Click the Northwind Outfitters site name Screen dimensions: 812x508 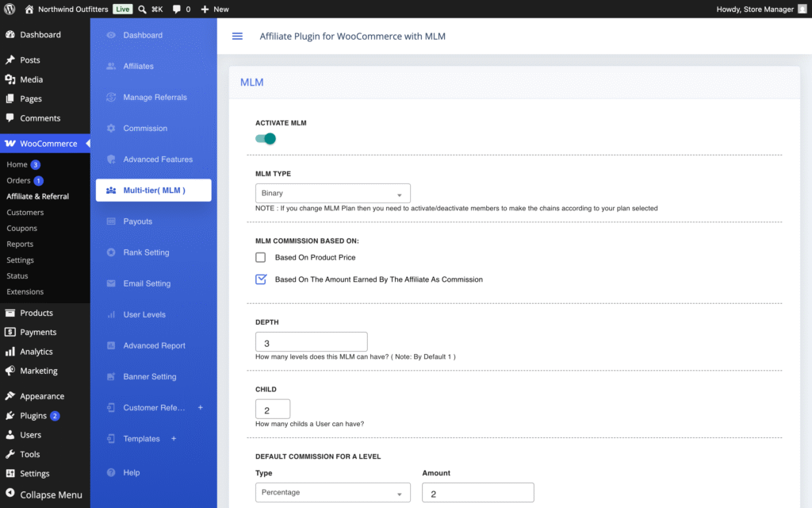click(x=73, y=10)
